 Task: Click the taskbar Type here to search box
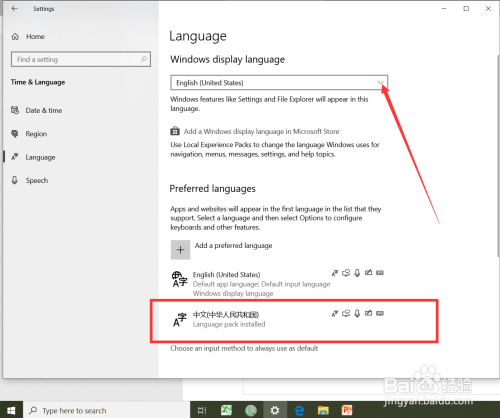106,410
